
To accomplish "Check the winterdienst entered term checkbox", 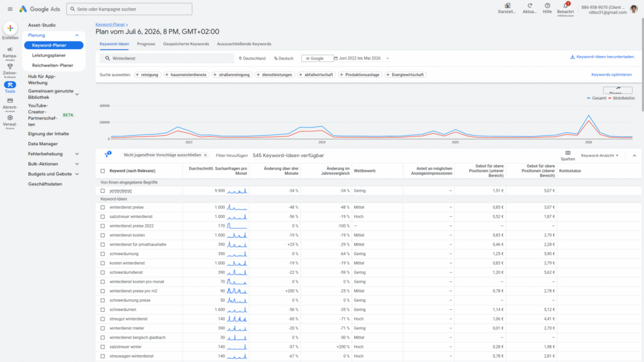I will 103,191.
